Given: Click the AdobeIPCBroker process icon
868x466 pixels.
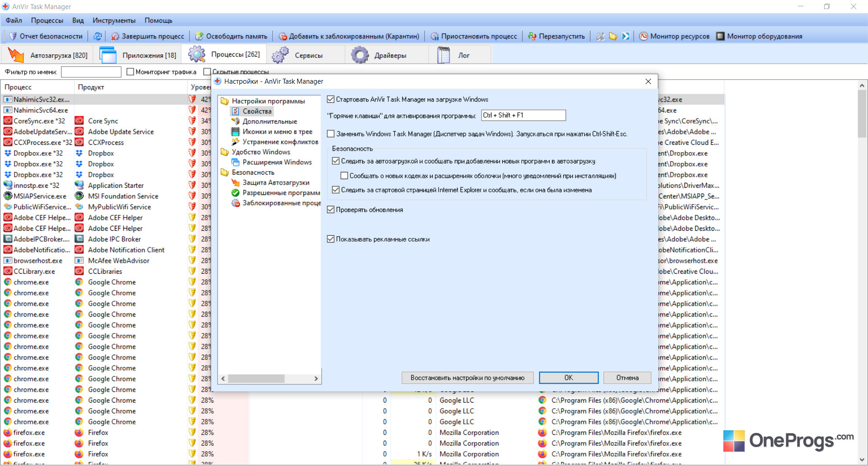Looking at the screenshot, I should point(8,239).
